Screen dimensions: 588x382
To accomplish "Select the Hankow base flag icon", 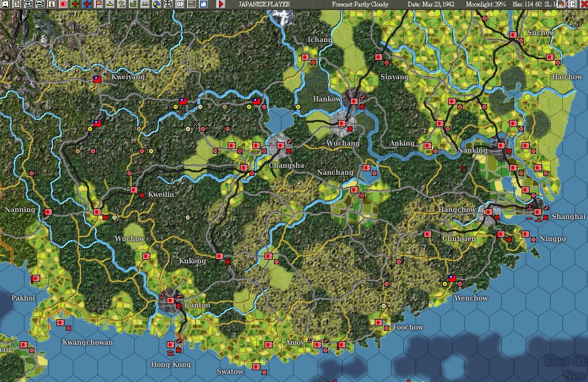I will coord(354,101).
